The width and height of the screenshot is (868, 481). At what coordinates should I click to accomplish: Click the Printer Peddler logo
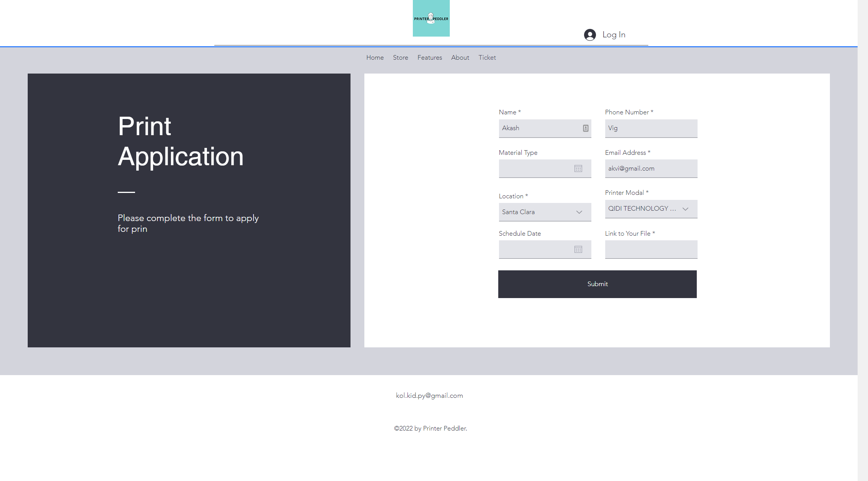431,18
